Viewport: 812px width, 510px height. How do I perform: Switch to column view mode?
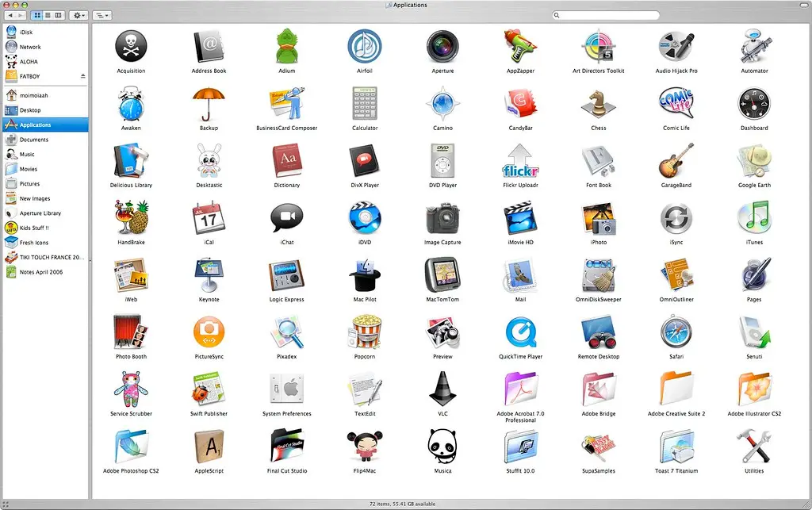click(x=59, y=16)
